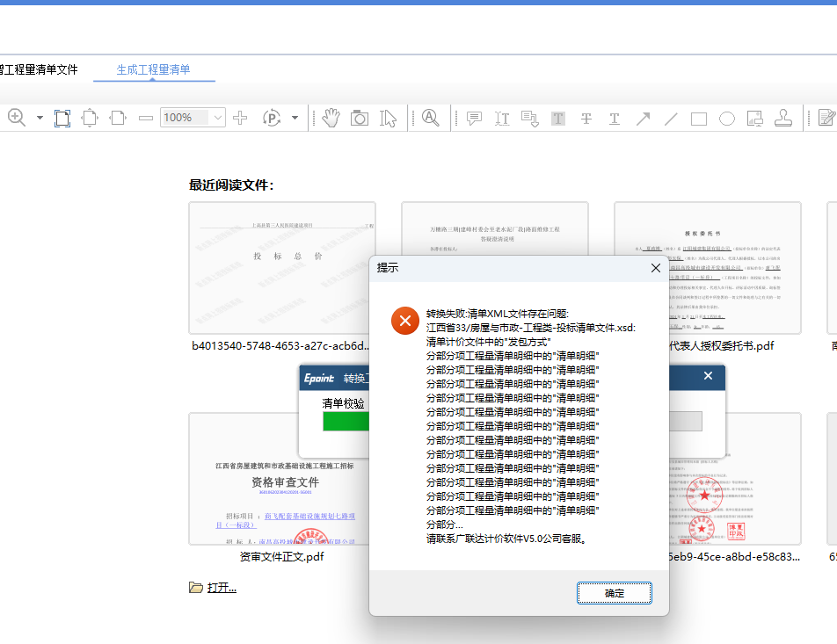Click the 资审文件正文.pdf file name
Screen dimensions: 837x644
[x=282, y=556]
